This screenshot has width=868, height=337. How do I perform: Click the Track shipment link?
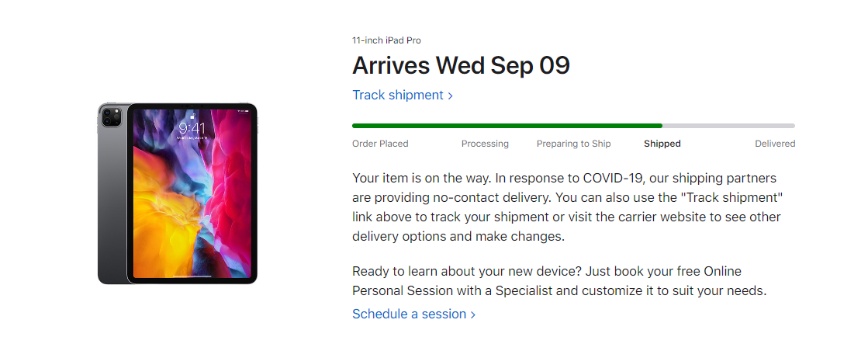(397, 96)
